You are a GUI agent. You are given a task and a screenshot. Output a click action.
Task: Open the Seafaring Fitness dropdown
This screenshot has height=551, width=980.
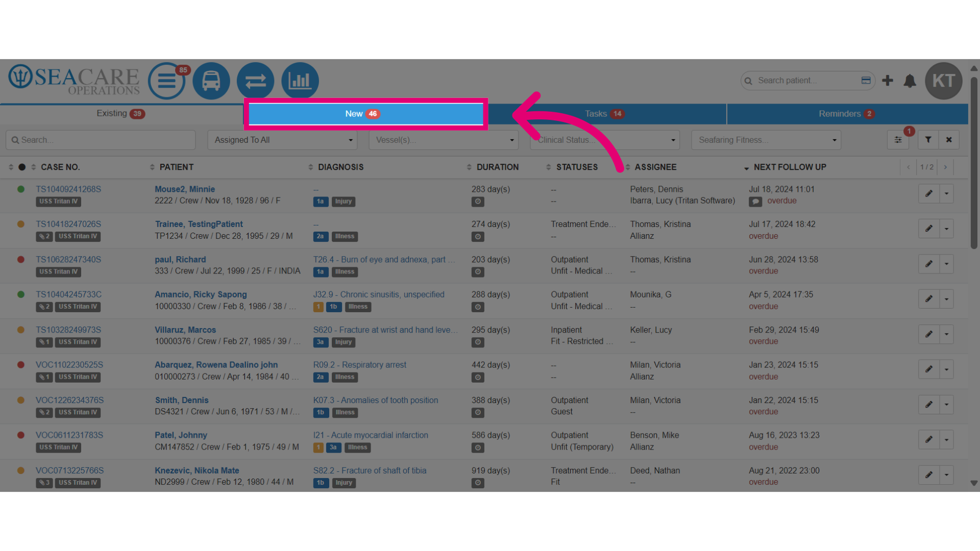pos(766,140)
